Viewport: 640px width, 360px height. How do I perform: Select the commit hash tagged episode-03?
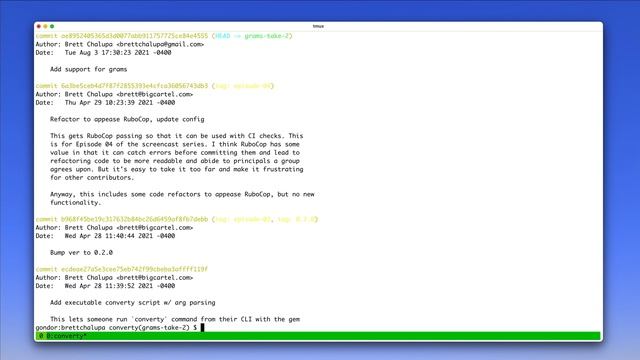pos(134,219)
